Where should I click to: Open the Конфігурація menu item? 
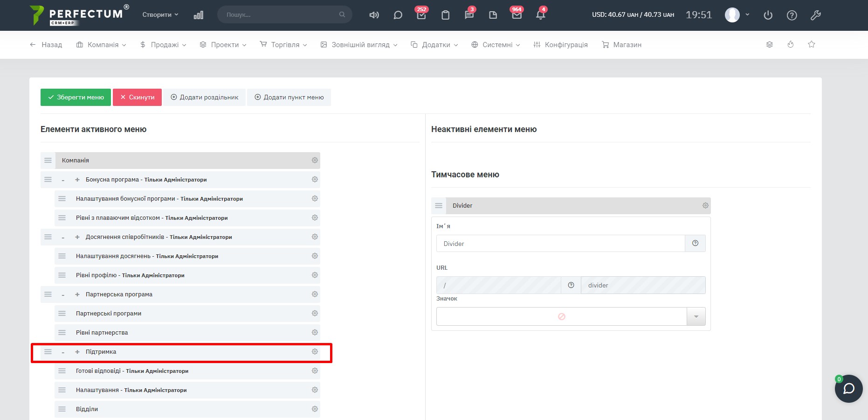[560, 45]
